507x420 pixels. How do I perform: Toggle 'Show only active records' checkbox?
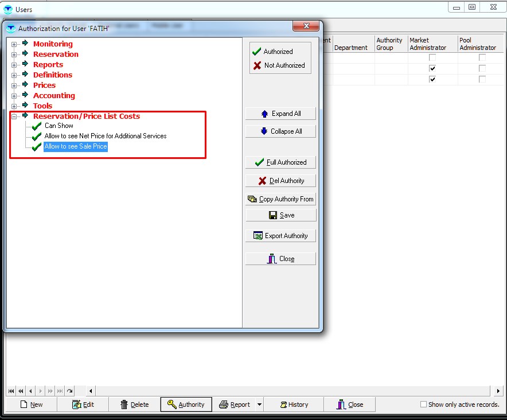point(423,405)
